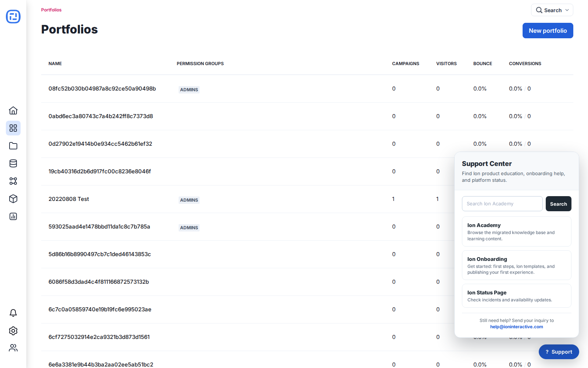Open the cube package icon in sidebar
The image size is (588, 368).
[13, 199]
